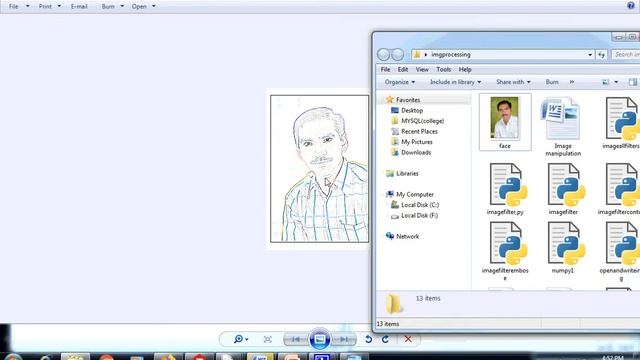Viewport: 640px width, 360px height.
Task: Open the Explorer Tools menu
Action: 444,69
